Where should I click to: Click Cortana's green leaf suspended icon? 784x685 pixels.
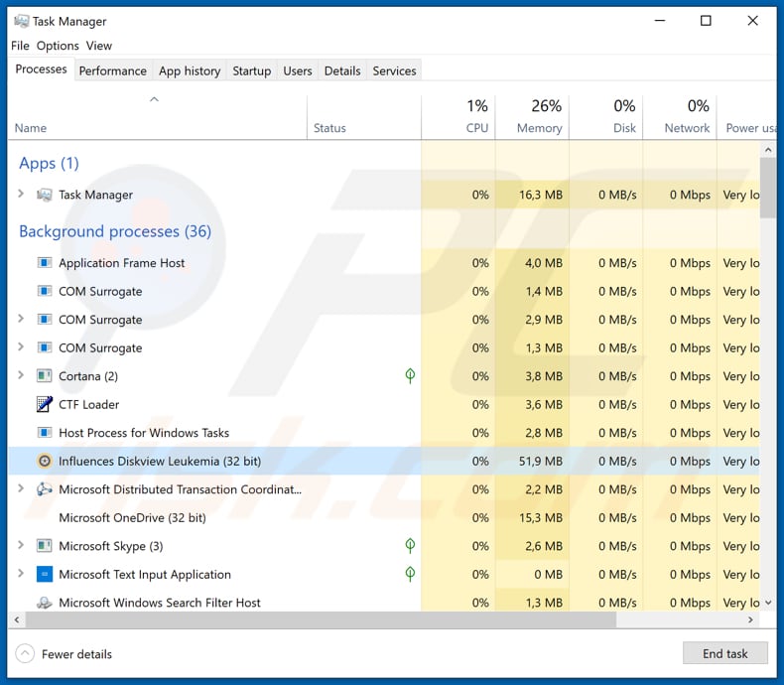pos(410,375)
